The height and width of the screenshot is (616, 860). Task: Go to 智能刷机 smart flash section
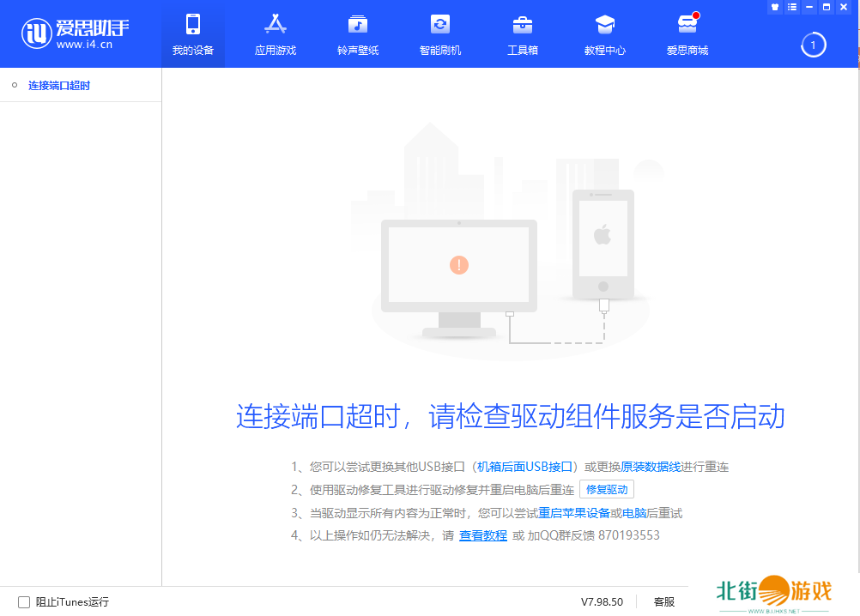pyautogui.click(x=439, y=34)
